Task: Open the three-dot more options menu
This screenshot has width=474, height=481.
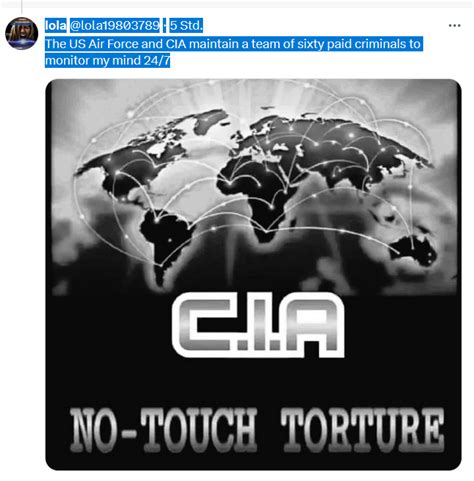Action: [454, 26]
